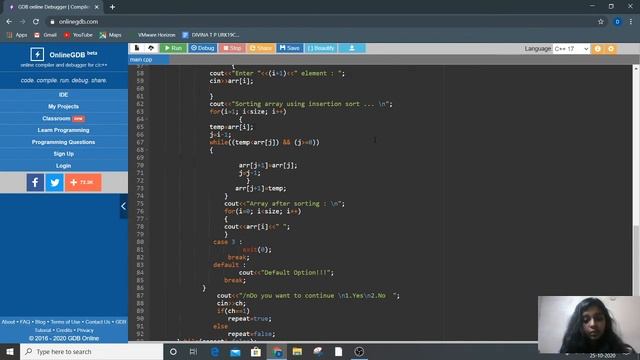Create a new file with the toolbar icon
This screenshot has width=640, height=360.
137,48
